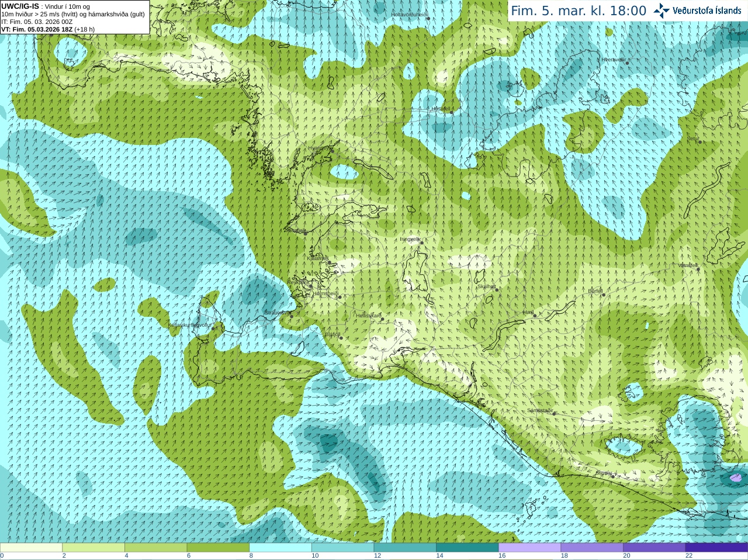Select the 14–16 m/s dark teal legend swatch

[467, 548]
